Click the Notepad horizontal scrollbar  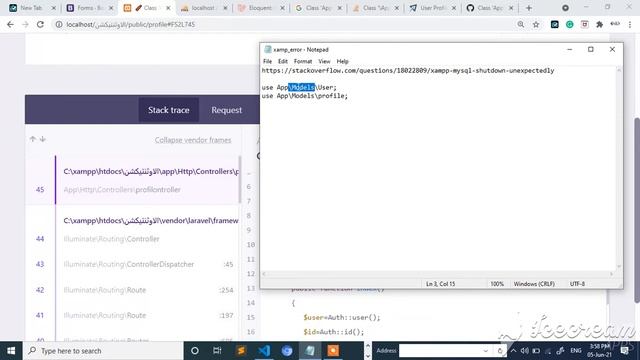point(438,274)
